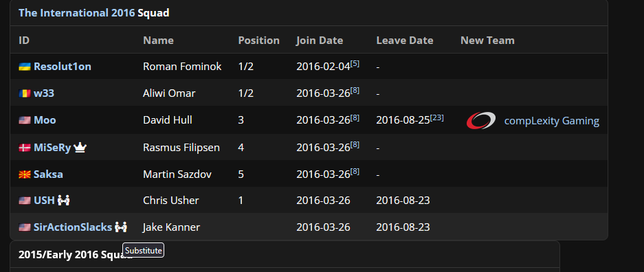Open the Saksa player link

pyautogui.click(x=49, y=174)
